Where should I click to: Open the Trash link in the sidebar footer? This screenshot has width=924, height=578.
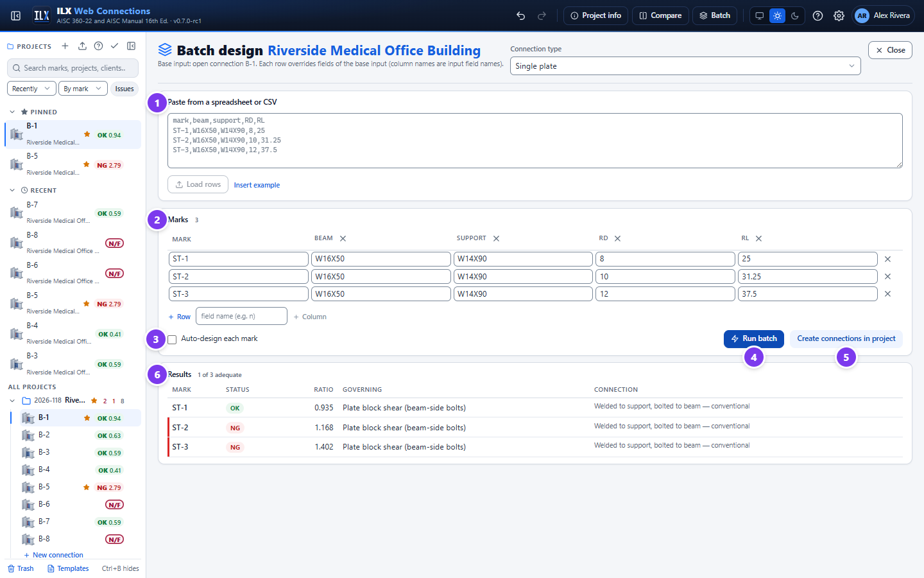tap(21, 568)
